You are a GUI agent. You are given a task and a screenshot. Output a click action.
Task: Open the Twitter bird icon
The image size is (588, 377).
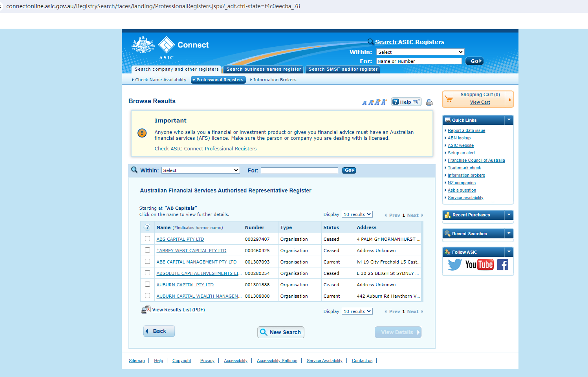[454, 265]
